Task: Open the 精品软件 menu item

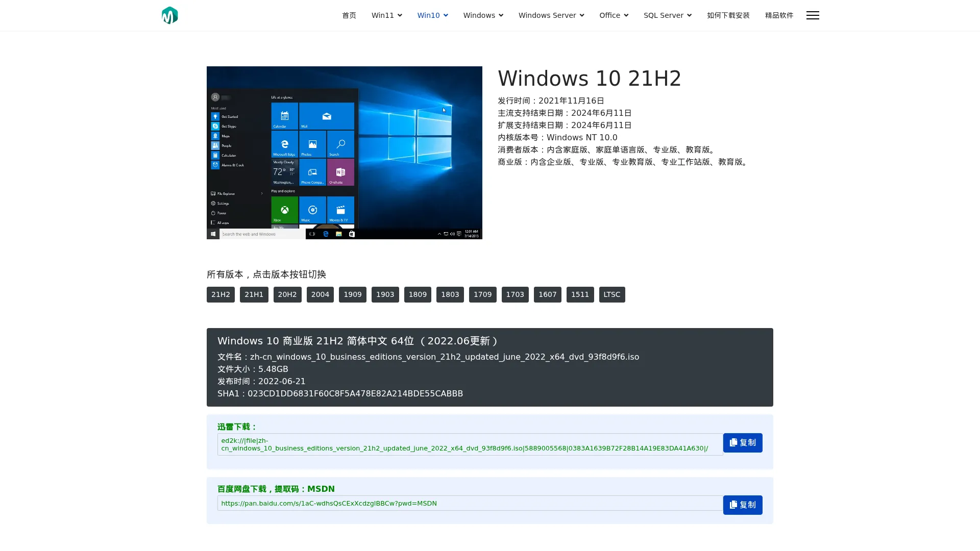Action: click(779, 15)
